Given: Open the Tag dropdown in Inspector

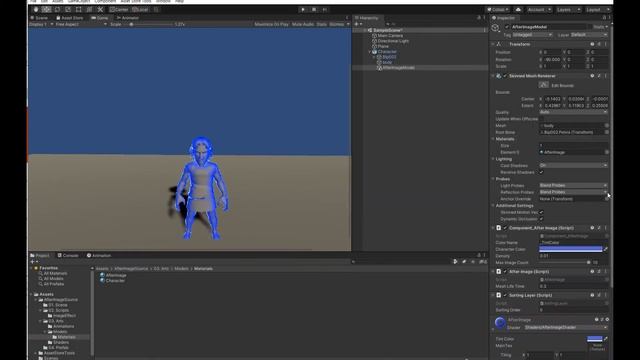Looking at the screenshot, I should click(x=532, y=35).
